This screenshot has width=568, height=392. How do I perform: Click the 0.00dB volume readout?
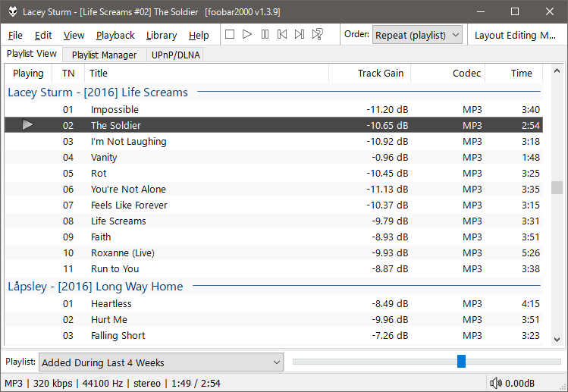pyautogui.click(x=519, y=384)
